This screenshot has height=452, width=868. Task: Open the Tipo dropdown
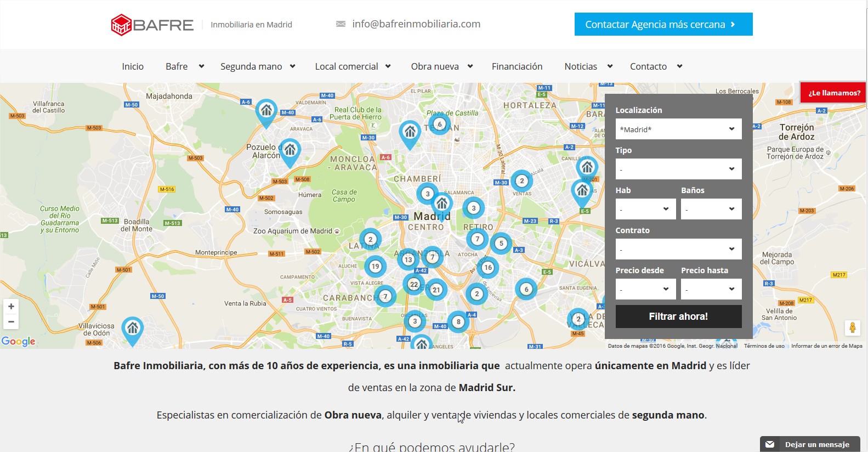point(678,169)
